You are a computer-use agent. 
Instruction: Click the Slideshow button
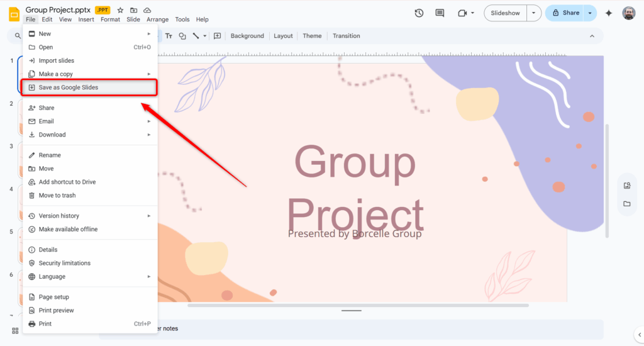point(505,13)
